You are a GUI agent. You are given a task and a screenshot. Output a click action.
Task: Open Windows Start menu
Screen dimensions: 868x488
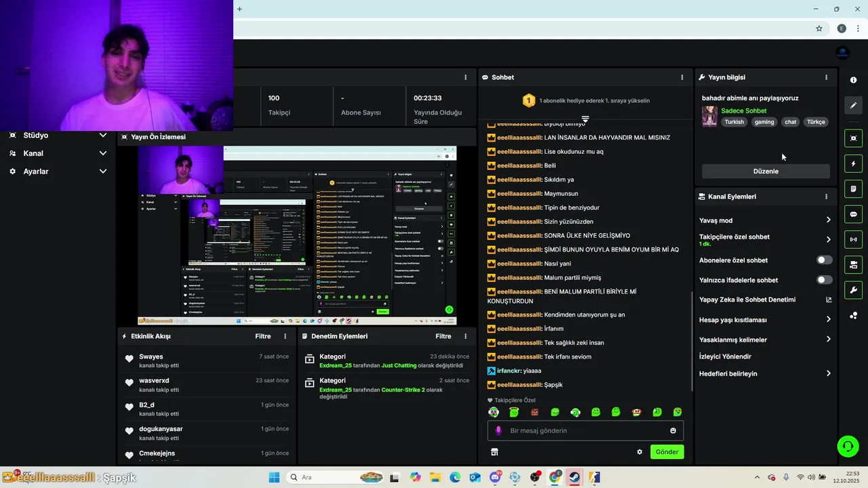coord(274,477)
